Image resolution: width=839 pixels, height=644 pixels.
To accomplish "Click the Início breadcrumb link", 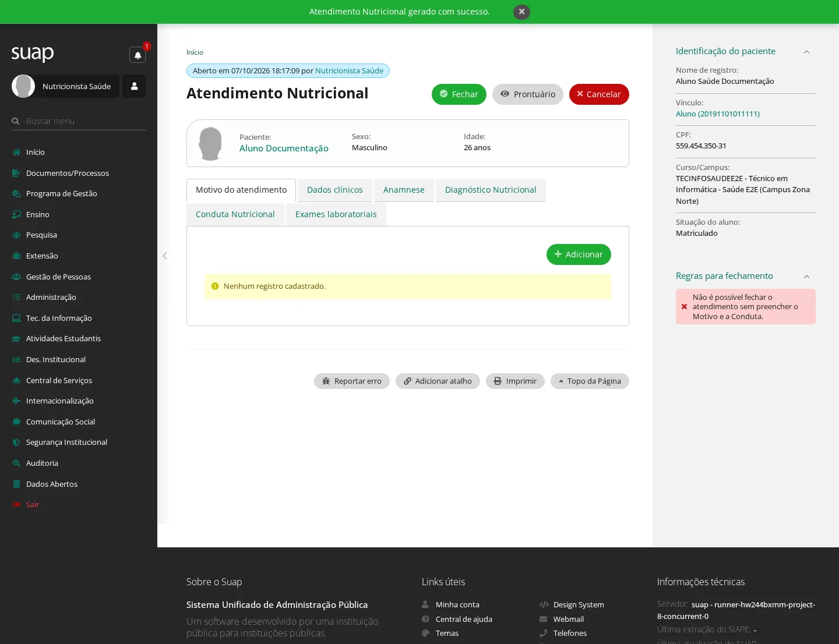I will pyautogui.click(x=195, y=52).
